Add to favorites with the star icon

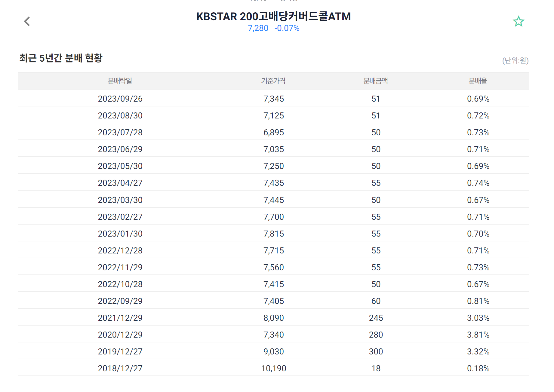[x=519, y=21]
